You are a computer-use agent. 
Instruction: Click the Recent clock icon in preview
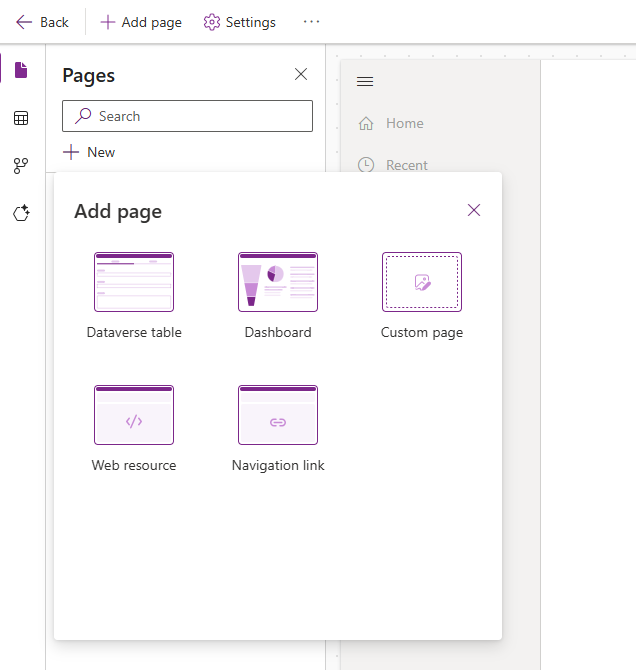click(x=366, y=165)
